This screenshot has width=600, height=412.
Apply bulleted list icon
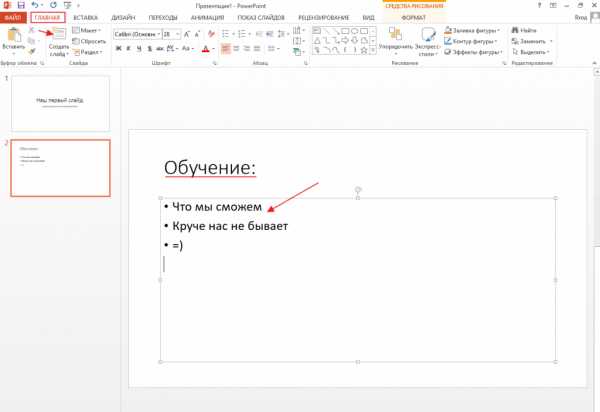(x=225, y=34)
